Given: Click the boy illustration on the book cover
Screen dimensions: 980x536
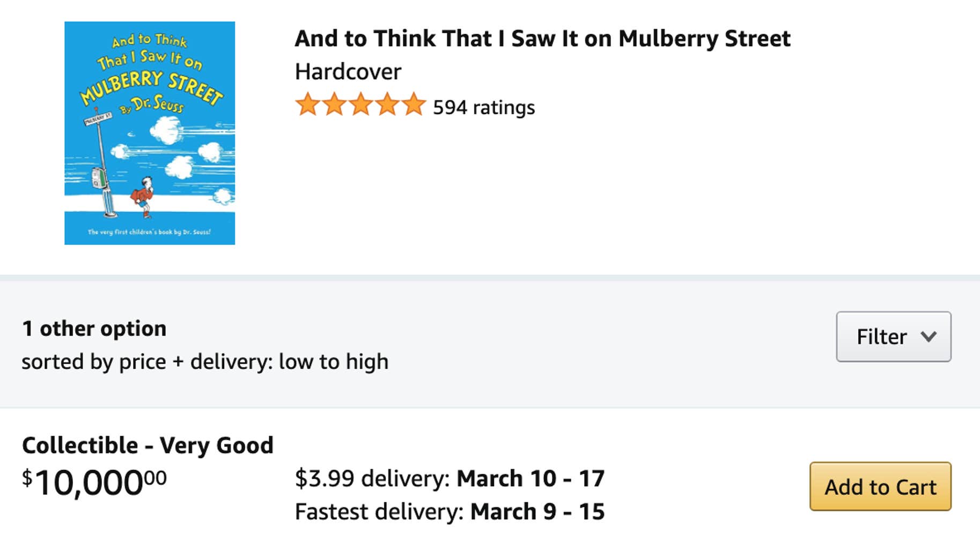Looking at the screenshot, I should point(144,197).
